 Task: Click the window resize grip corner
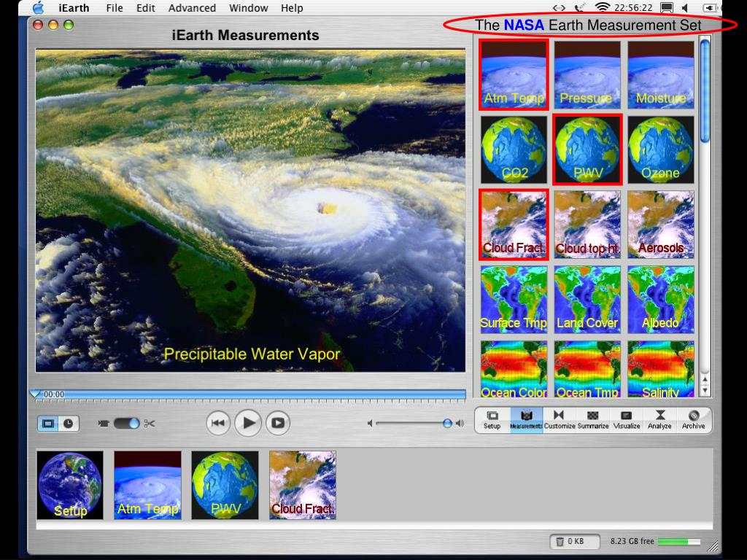pos(713,547)
